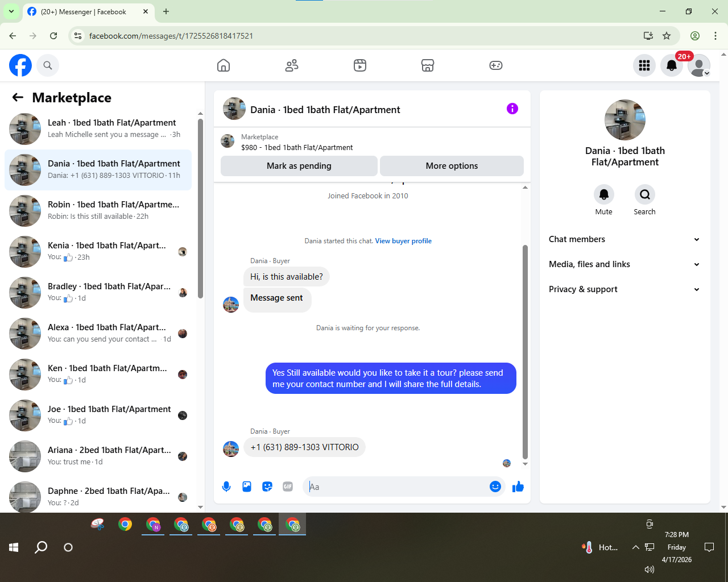Open Ken's 1bed 1bath conversation

tap(98, 375)
